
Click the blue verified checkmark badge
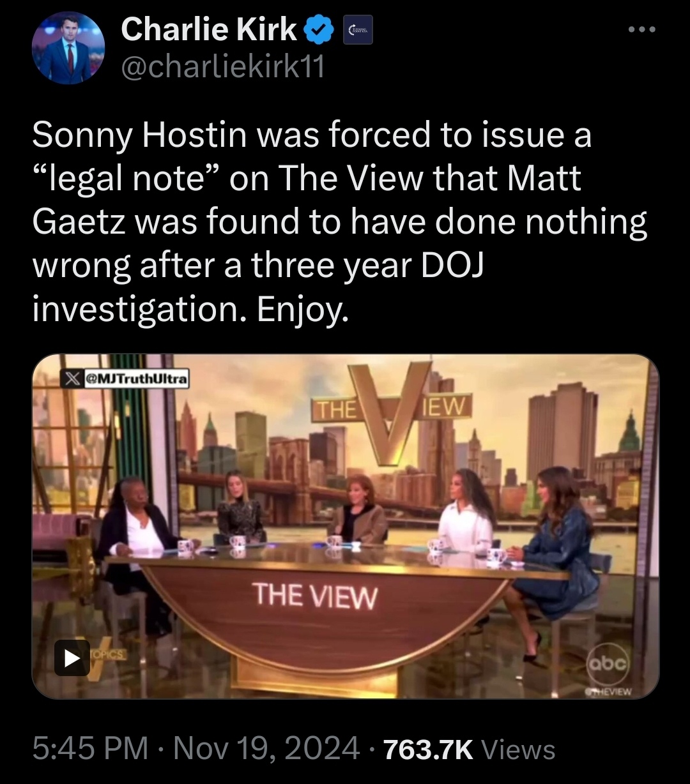tap(320, 31)
